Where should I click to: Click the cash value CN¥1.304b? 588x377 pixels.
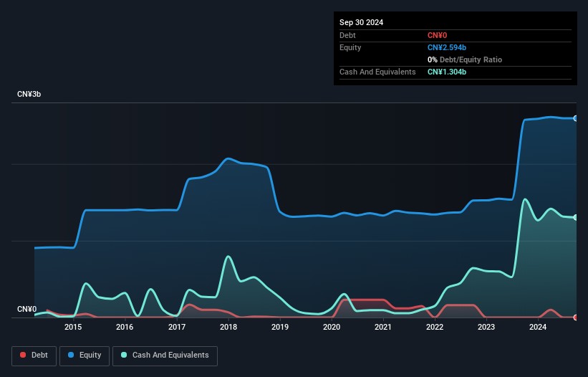(447, 72)
